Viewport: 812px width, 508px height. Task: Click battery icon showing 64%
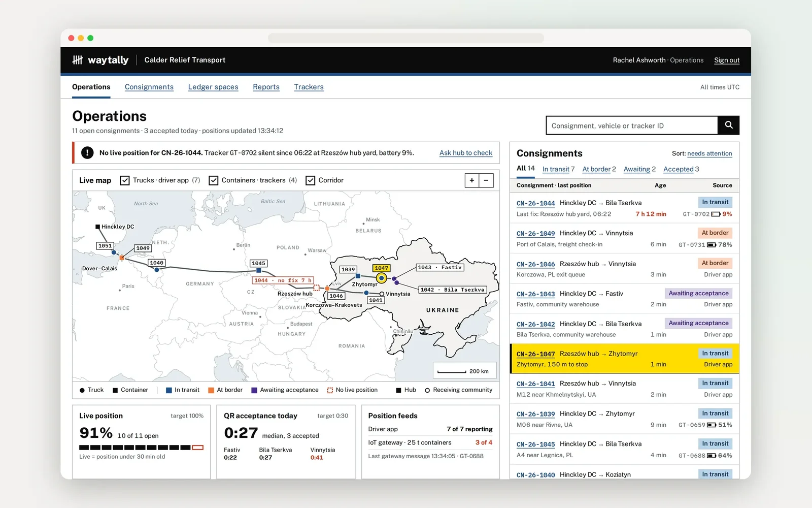(712, 456)
